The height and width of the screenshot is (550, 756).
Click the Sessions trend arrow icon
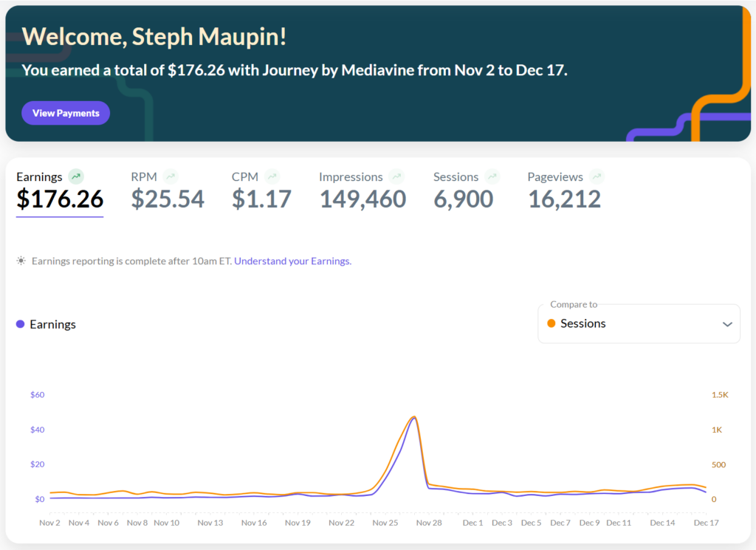point(492,176)
